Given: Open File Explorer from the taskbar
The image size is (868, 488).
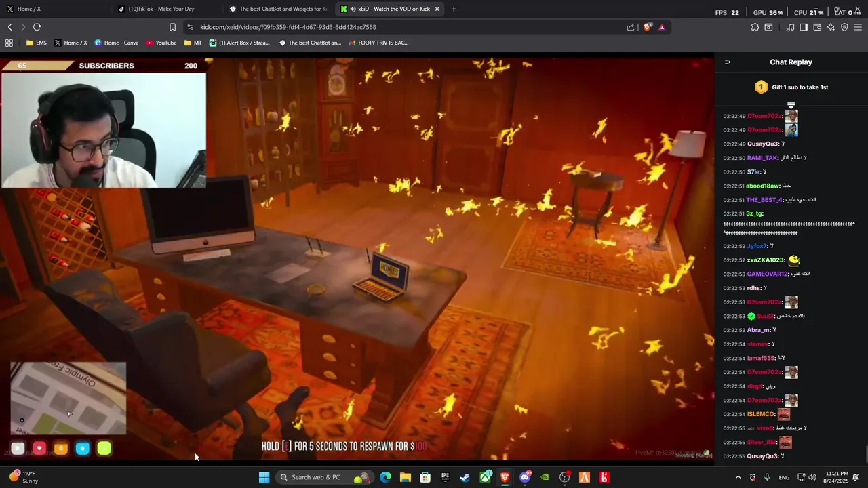Looking at the screenshot, I should click(x=405, y=477).
